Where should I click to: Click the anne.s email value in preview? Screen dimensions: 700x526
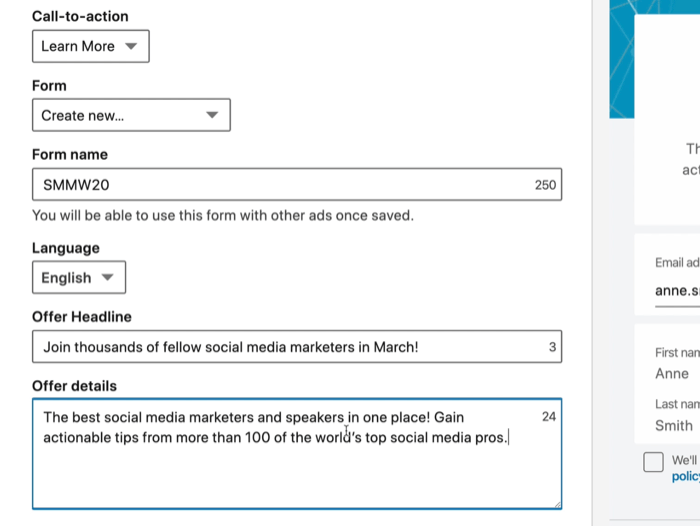click(676, 291)
